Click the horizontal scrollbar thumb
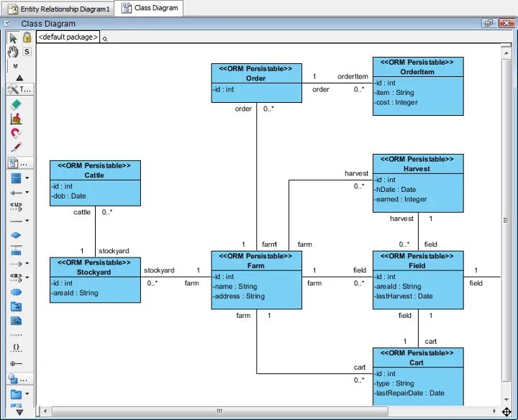This screenshot has height=420, width=518. pos(219,411)
